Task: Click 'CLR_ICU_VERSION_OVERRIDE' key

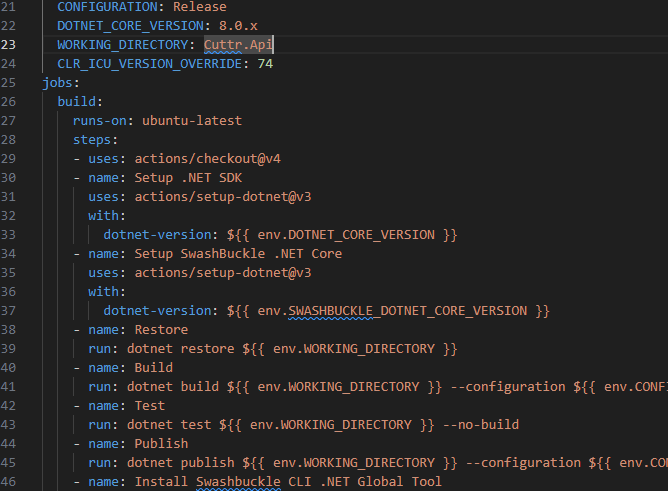Action: 150,64
